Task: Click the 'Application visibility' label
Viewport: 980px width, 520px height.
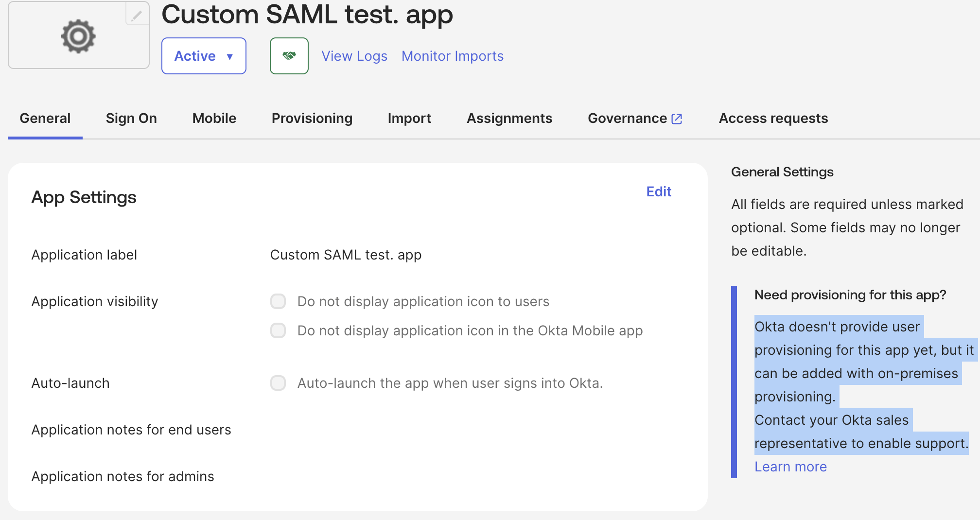Action: (x=95, y=301)
